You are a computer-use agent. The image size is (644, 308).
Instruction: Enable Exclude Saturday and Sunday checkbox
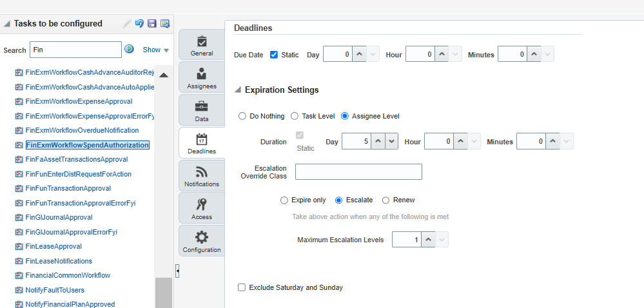point(242,287)
